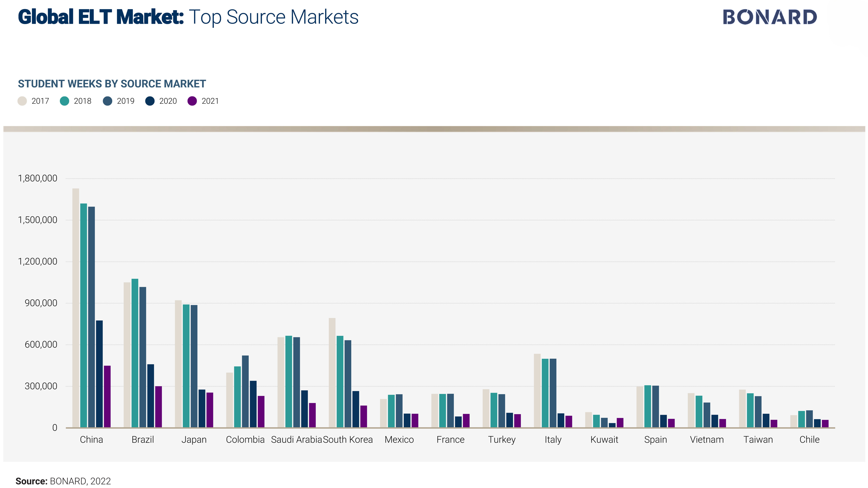Click Taiwan's 2017 bar
Image resolution: width=868 pixels, height=488 pixels.
point(742,409)
